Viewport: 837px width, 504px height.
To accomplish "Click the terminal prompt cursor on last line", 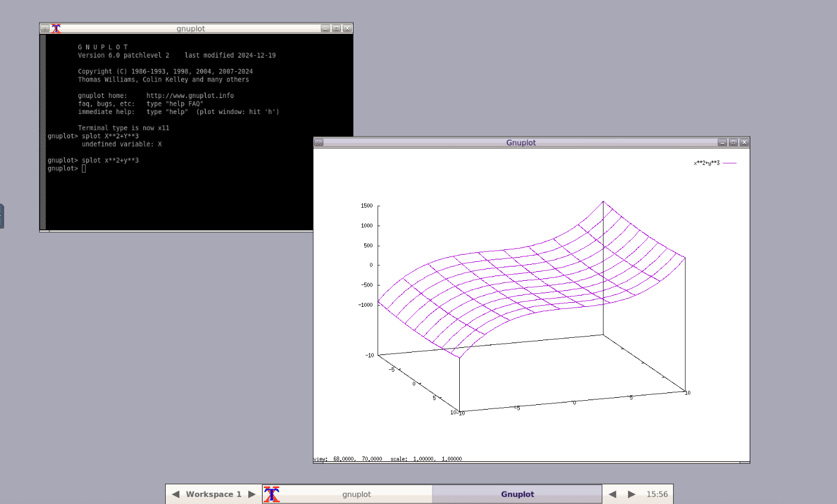I will pos(84,169).
